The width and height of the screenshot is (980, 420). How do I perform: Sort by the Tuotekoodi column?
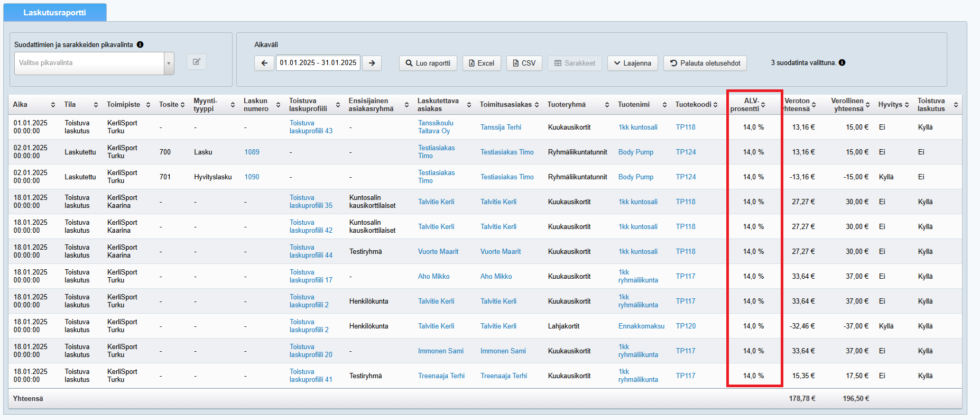pyautogui.click(x=715, y=105)
